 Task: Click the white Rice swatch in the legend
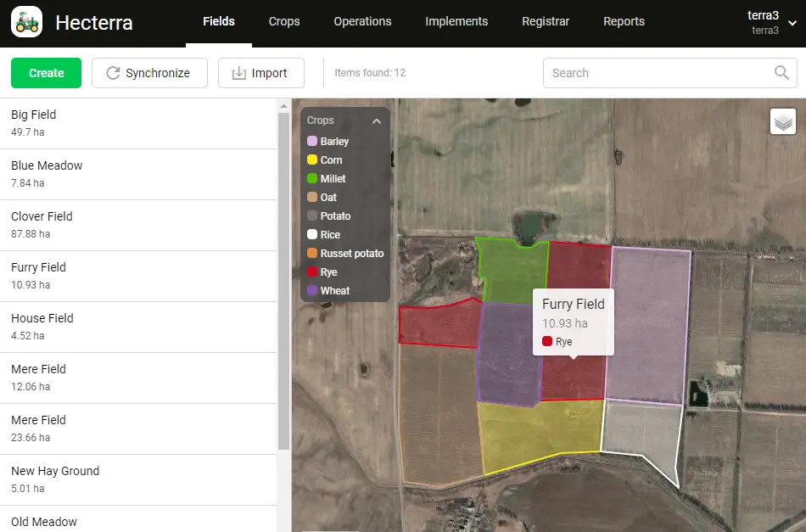click(x=312, y=234)
